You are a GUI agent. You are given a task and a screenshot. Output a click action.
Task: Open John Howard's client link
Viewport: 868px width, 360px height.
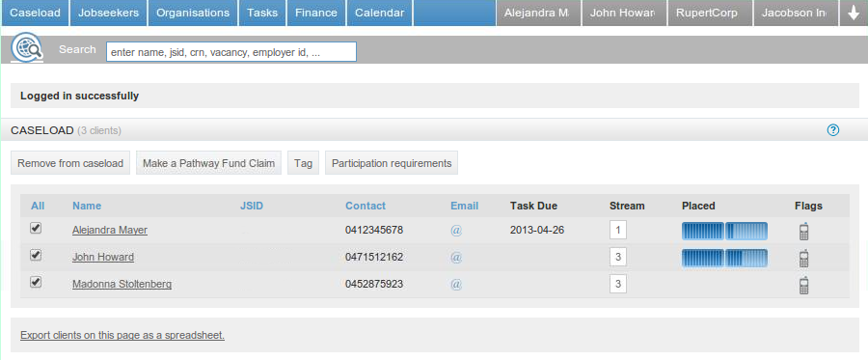(103, 257)
